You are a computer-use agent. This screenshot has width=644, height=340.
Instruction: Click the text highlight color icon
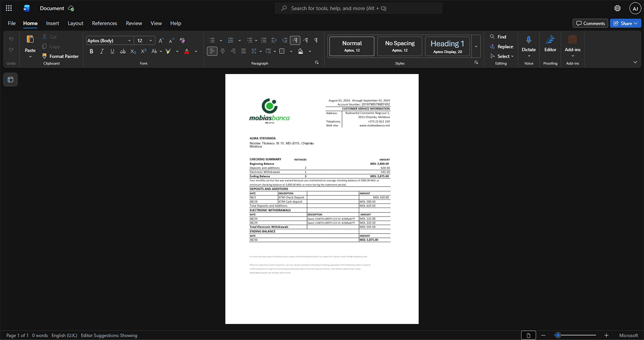tap(168, 51)
